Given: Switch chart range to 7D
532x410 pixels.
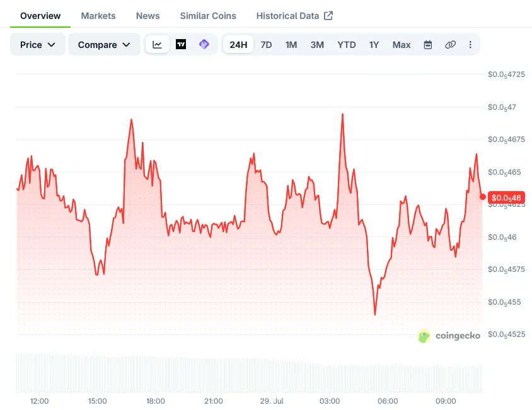Looking at the screenshot, I should [x=266, y=45].
